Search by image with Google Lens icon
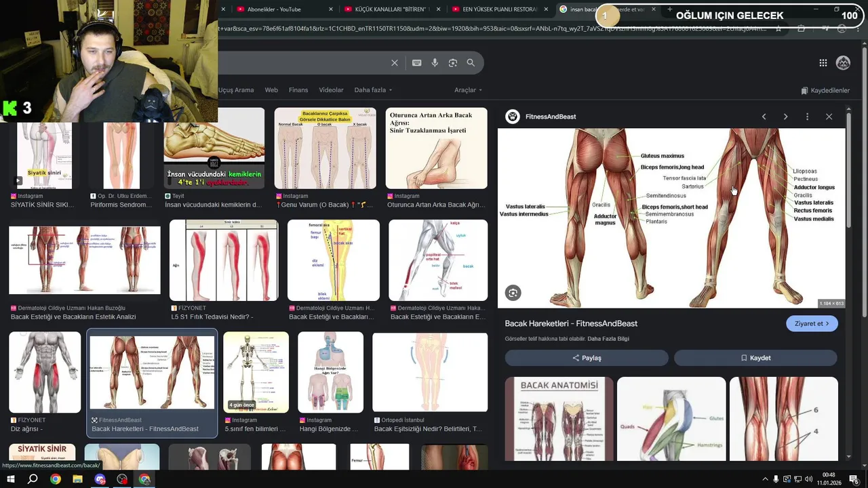The width and height of the screenshot is (868, 488). pos(452,63)
